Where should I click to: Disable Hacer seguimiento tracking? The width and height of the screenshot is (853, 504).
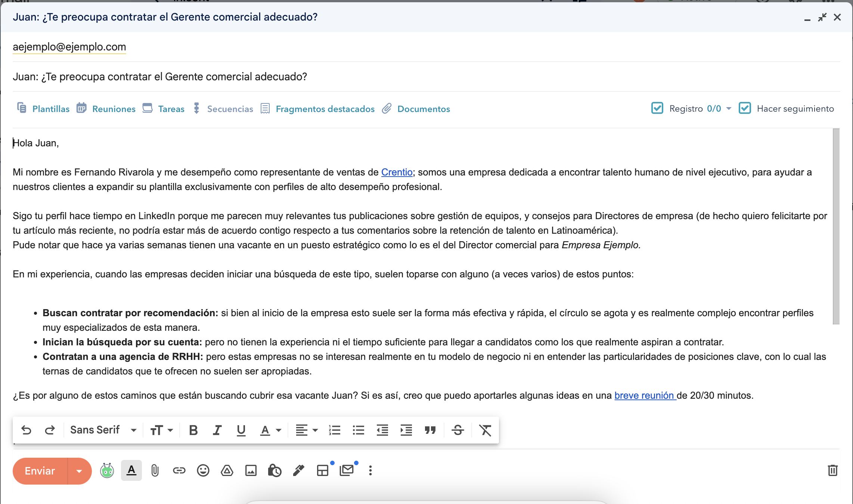(745, 108)
